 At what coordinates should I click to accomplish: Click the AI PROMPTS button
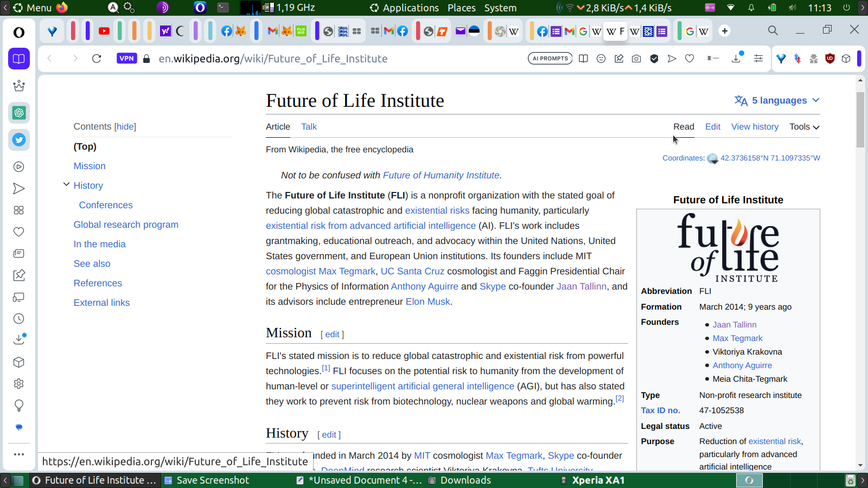[550, 59]
